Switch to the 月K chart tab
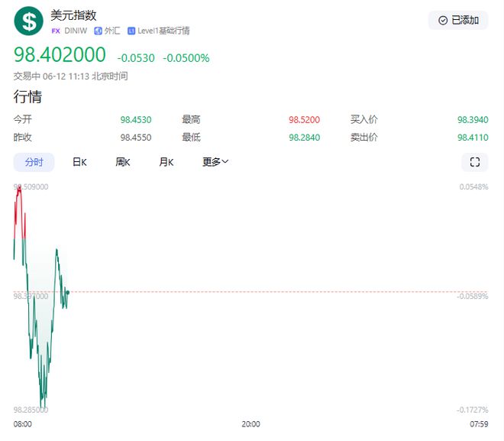 coord(166,162)
